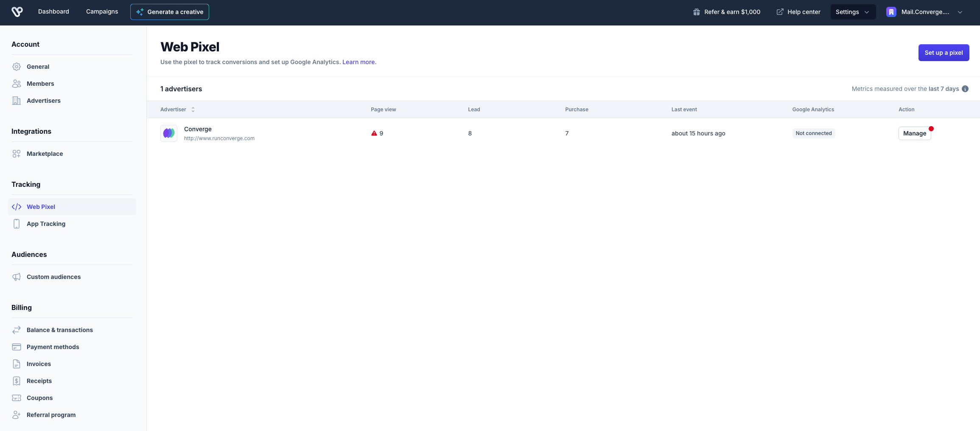Select the Payment methods card icon
Image resolution: width=980 pixels, height=431 pixels.
point(17,347)
